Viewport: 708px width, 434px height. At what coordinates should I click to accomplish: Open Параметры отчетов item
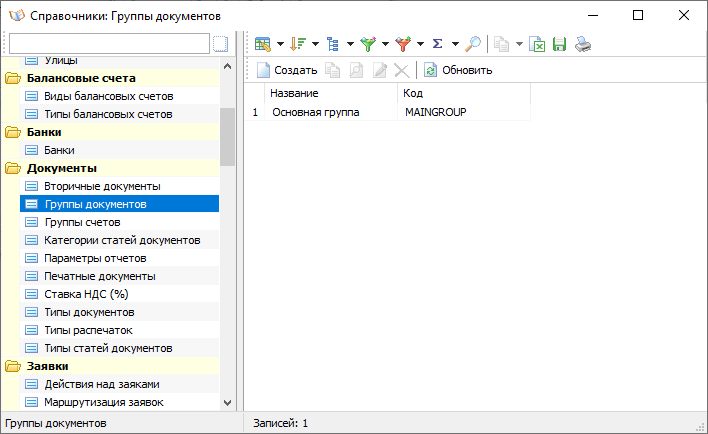[95, 258]
